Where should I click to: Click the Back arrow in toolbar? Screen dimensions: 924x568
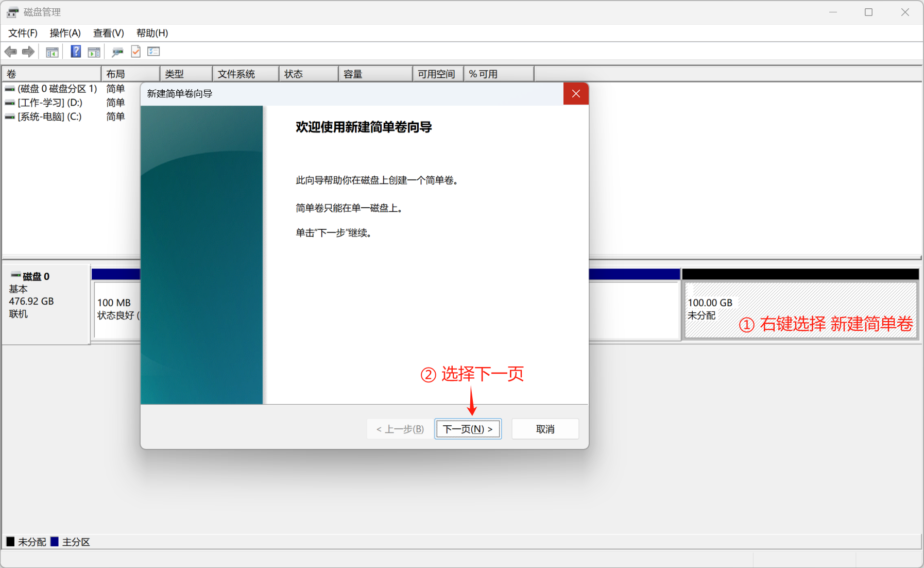click(10, 52)
